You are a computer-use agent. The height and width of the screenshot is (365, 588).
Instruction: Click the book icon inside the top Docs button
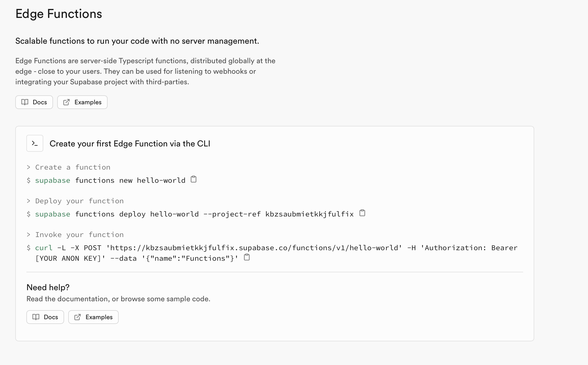[25, 102]
